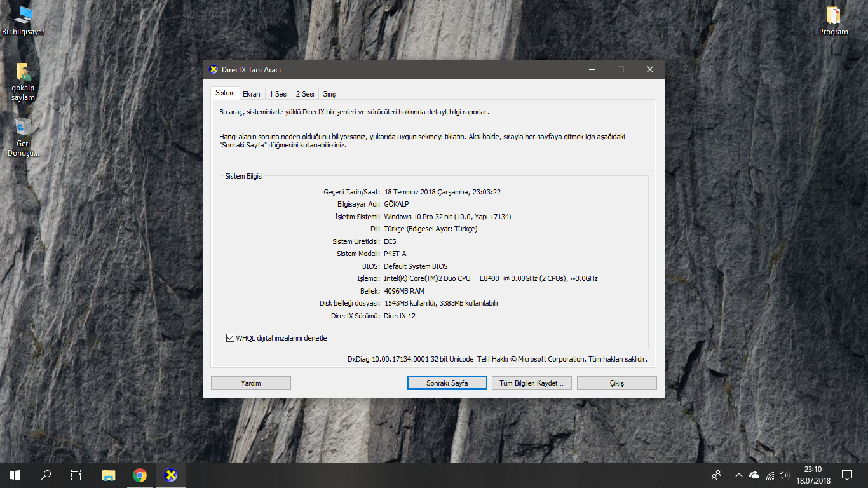Open the Windows Start menu
This screenshot has height=488, width=868.
(15, 475)
